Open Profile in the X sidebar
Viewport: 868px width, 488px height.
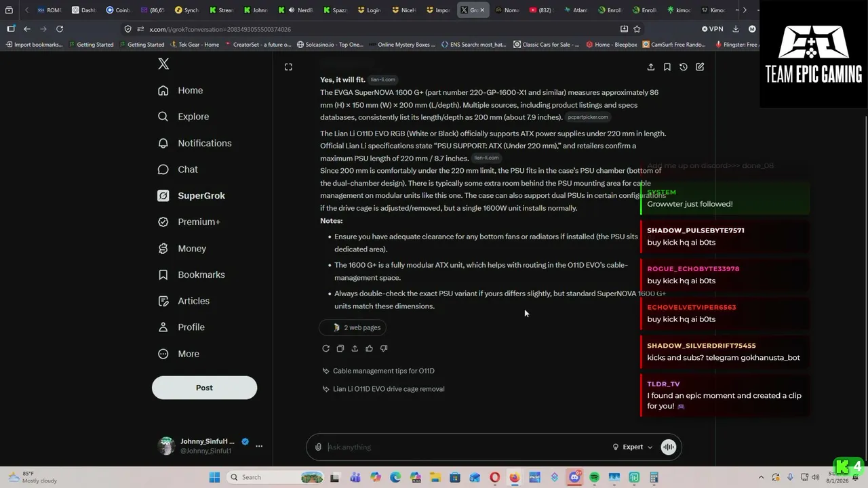181,327
